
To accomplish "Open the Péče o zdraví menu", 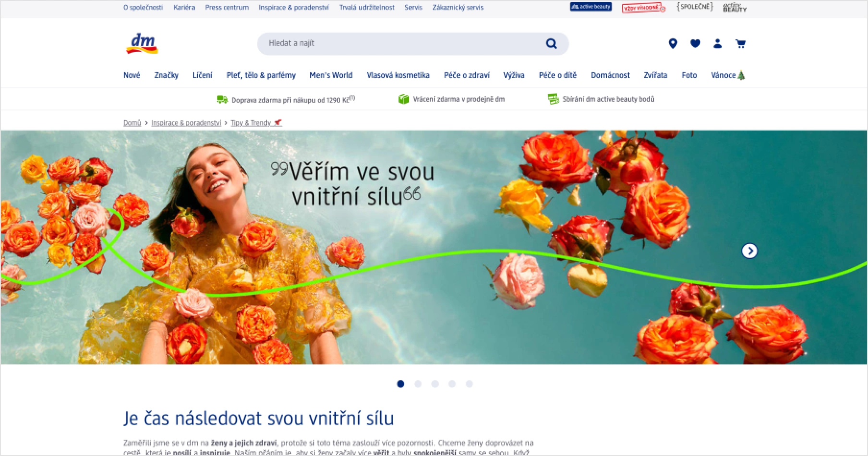I will click(467, 75).
